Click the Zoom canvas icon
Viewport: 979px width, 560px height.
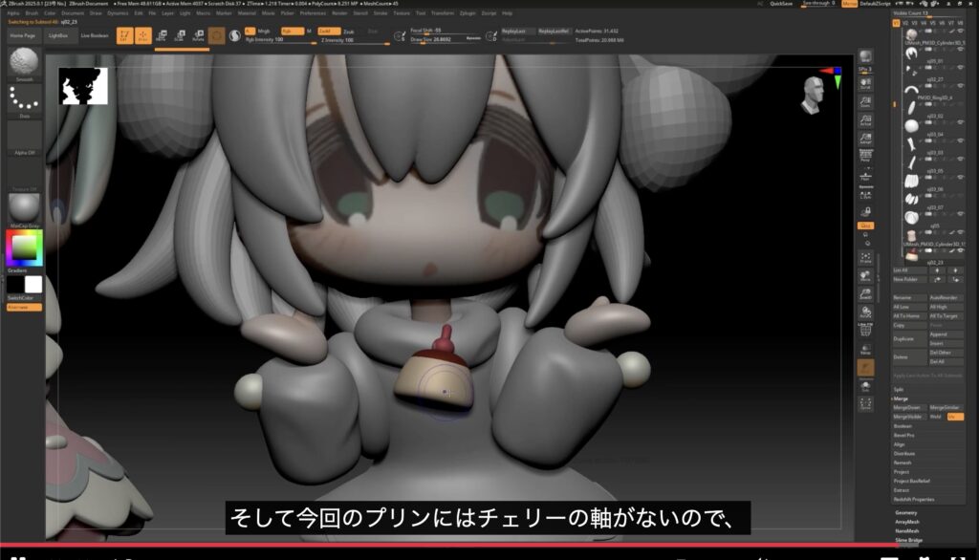click(x=865, y=101)
